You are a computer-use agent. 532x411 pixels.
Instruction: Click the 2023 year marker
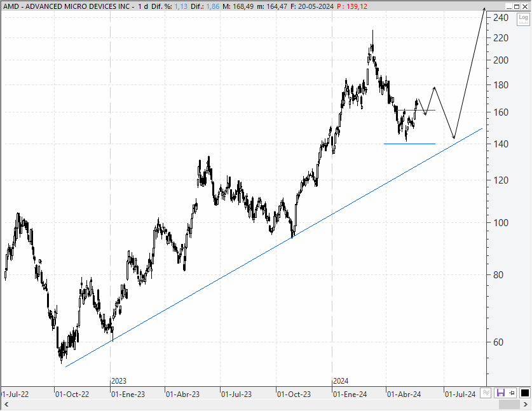point(119,381)
